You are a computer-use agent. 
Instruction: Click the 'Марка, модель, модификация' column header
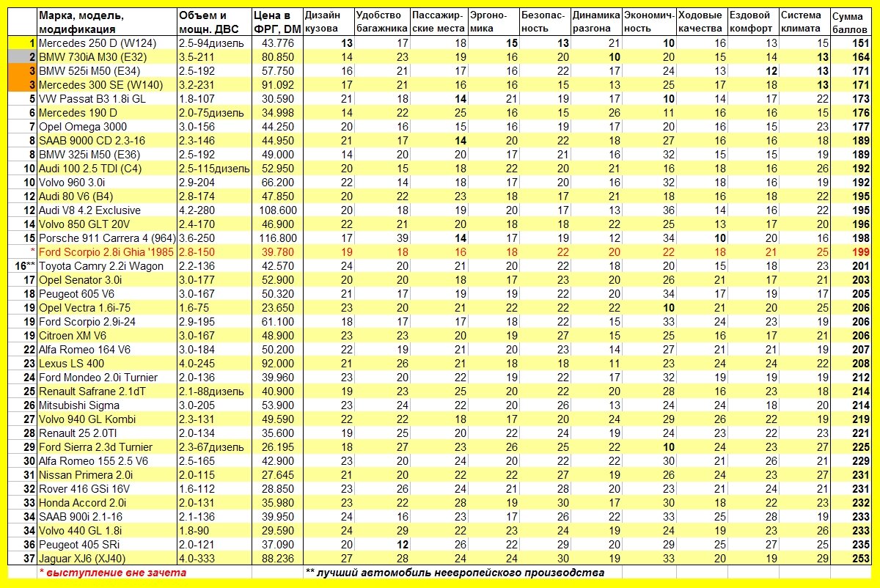[x=106, y=22]
